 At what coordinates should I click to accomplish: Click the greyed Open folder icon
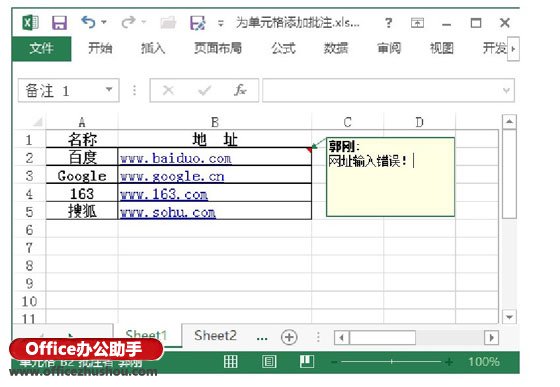[x=168, y=22]
